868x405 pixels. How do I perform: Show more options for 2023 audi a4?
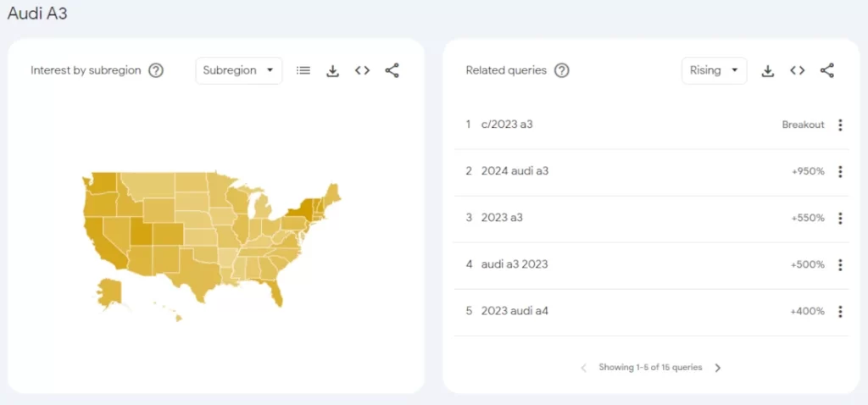840,311
